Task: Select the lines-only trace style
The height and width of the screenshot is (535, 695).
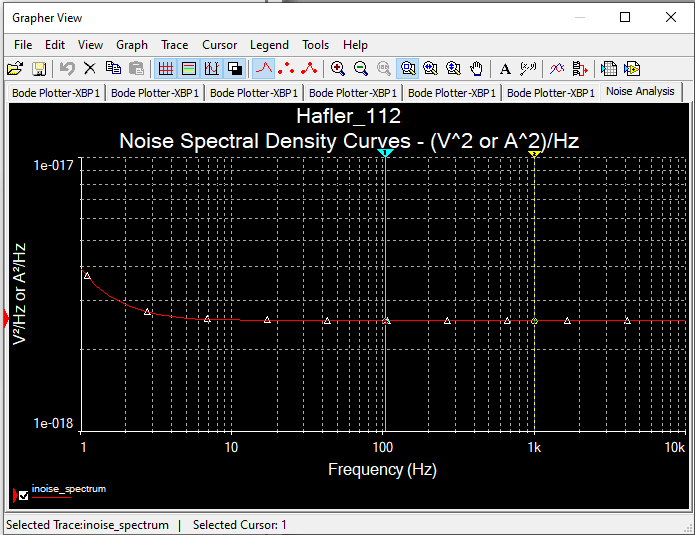Action: tap(264, 69)
